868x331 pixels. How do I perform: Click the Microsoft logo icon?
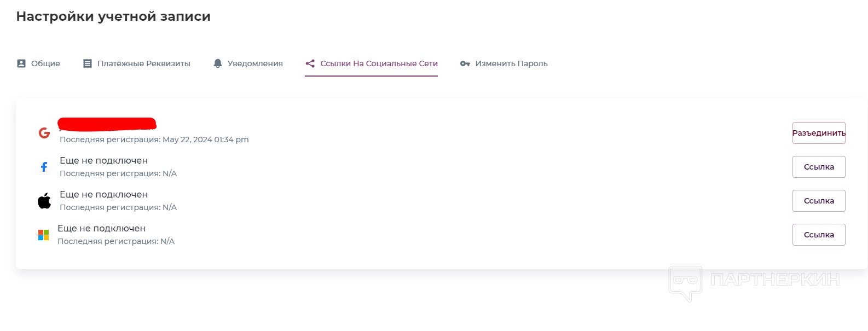44,235
